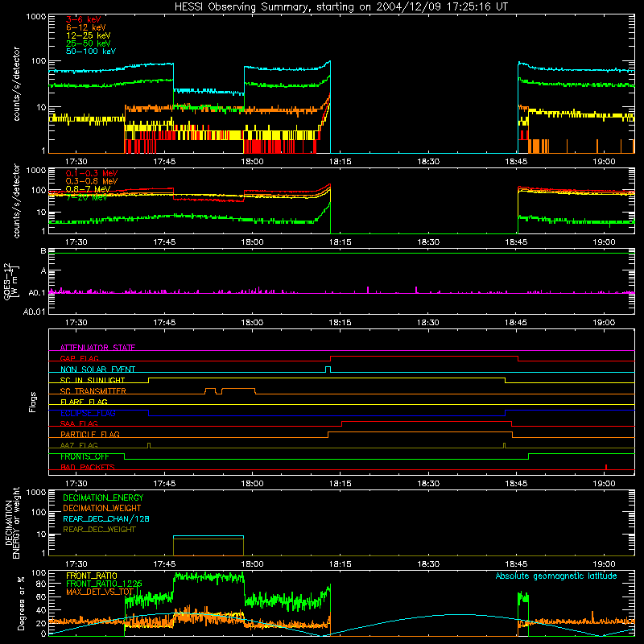The image size is (644, 644).
Task: Click the A0.01 tick label in GOES panel
Action: coord(35,312)
